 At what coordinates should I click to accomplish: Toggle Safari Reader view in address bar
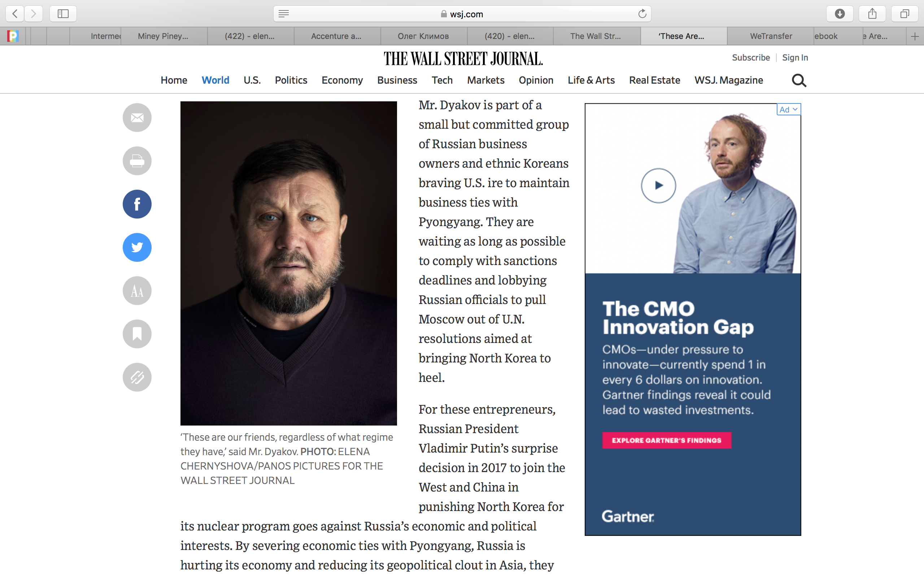pos(284,14)
